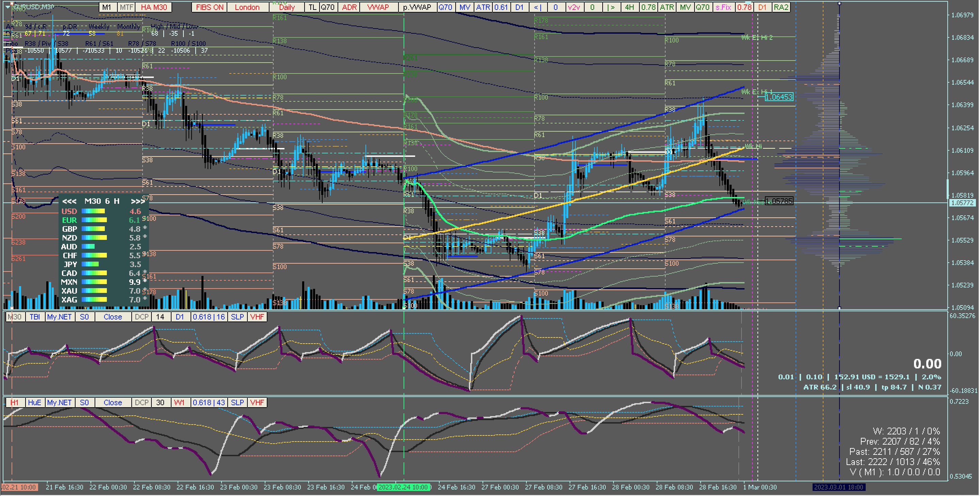Click the '<|' step-back button
Image resolution: width=980 pixels, height=496 pixels.
click(x=538, y=7)
